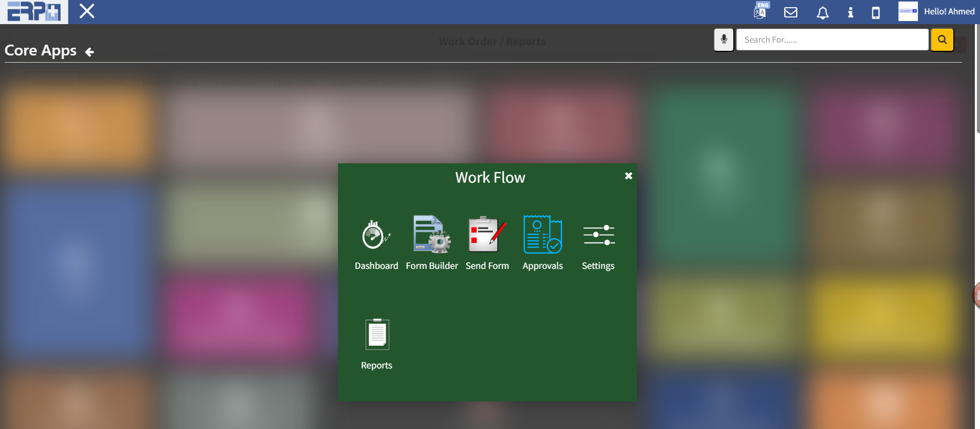The image size is (980, 429).
Task: Close the menu with the X icon
Action: point(87,11)
